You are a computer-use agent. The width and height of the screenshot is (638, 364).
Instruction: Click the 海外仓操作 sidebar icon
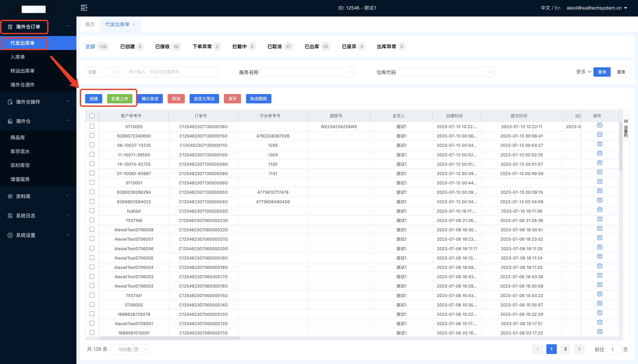[10, 102]
